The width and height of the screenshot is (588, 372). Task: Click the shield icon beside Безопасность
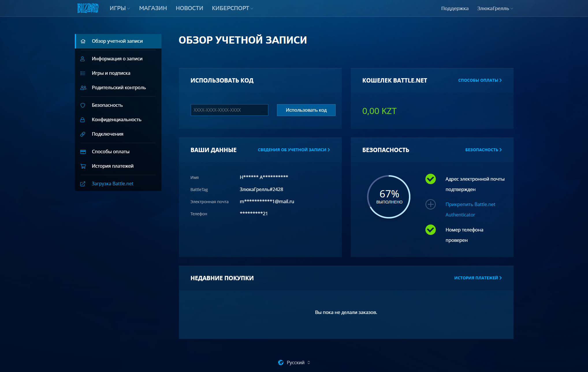[x=83, y=105]
